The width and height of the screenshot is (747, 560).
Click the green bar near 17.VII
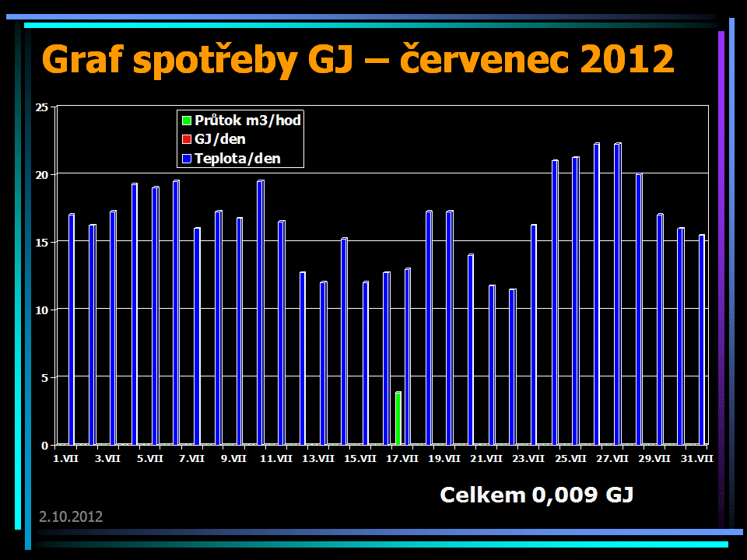pos(398,418)
